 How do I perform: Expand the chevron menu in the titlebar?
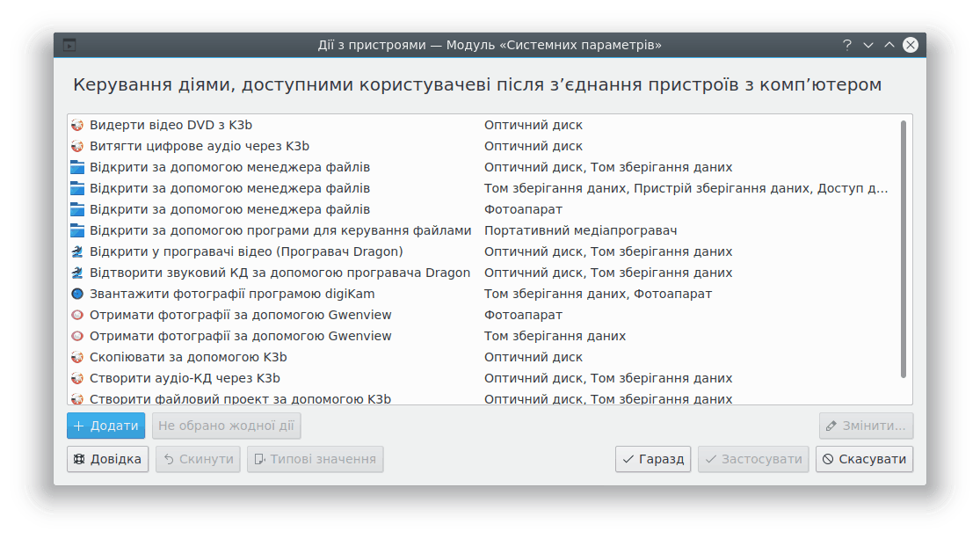click(x=867, y=44)
